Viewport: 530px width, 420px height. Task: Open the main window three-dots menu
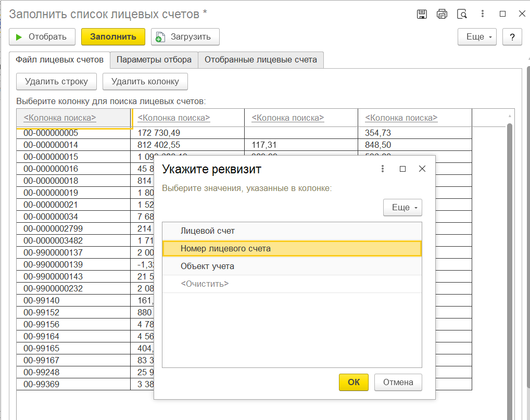(483, 14)
